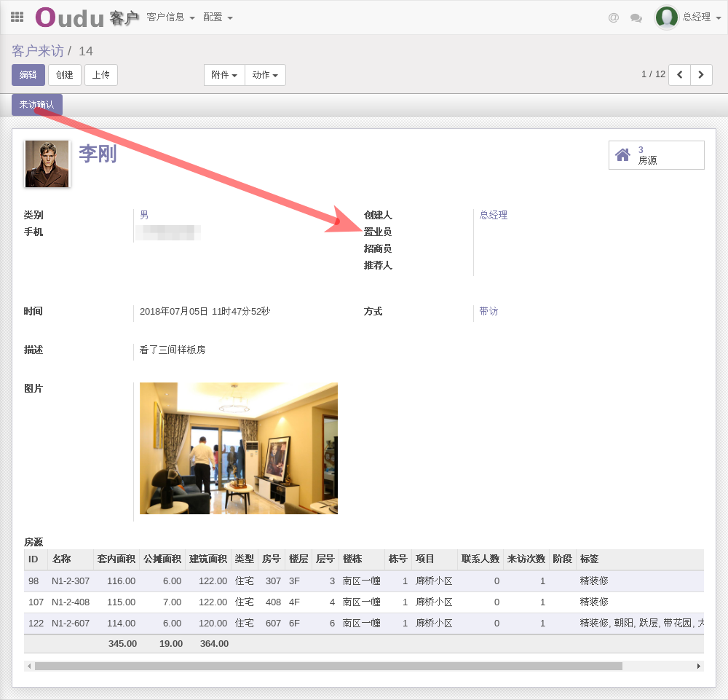The image size is (728, 700).
Task: Sort by 来访次数 column header
Action: pyautogui.click(x=526, y=559)
